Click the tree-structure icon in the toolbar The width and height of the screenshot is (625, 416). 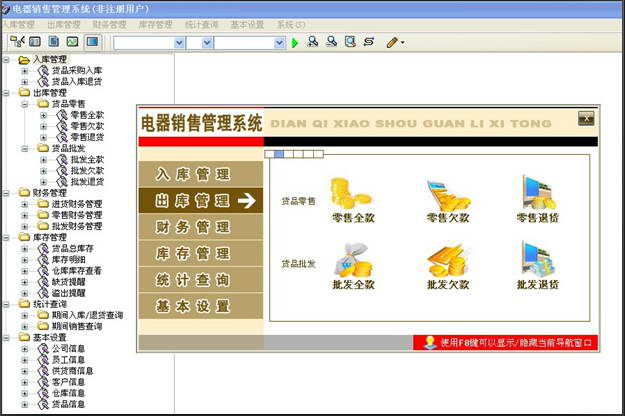17,41
